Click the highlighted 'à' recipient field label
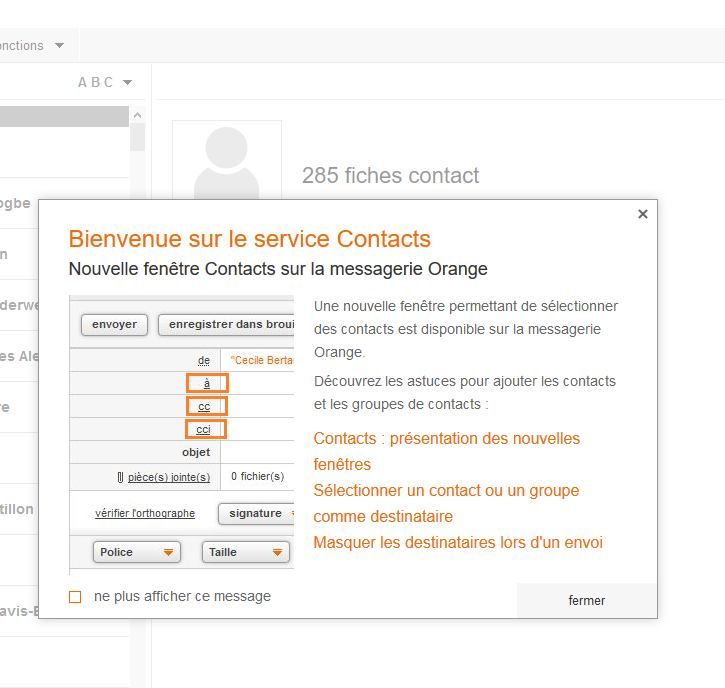This screenshot has height=688, width=725. point(207,383)
